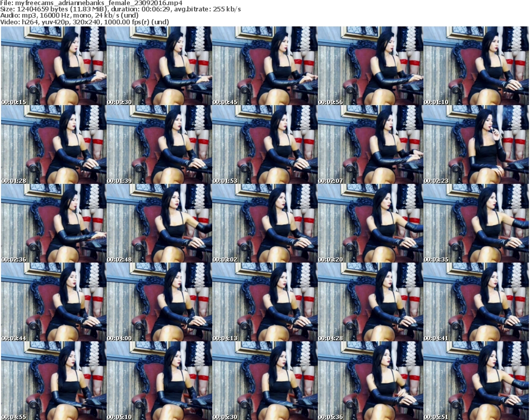Select the thumbnail timestamped 00:04:13
530x420 pixels.
pos(264,302)
